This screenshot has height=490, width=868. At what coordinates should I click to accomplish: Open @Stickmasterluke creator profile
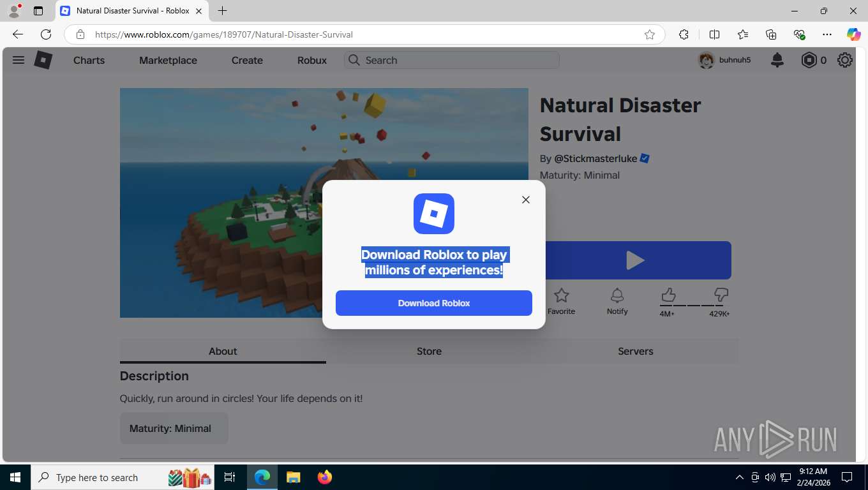[x=595, y=158]
